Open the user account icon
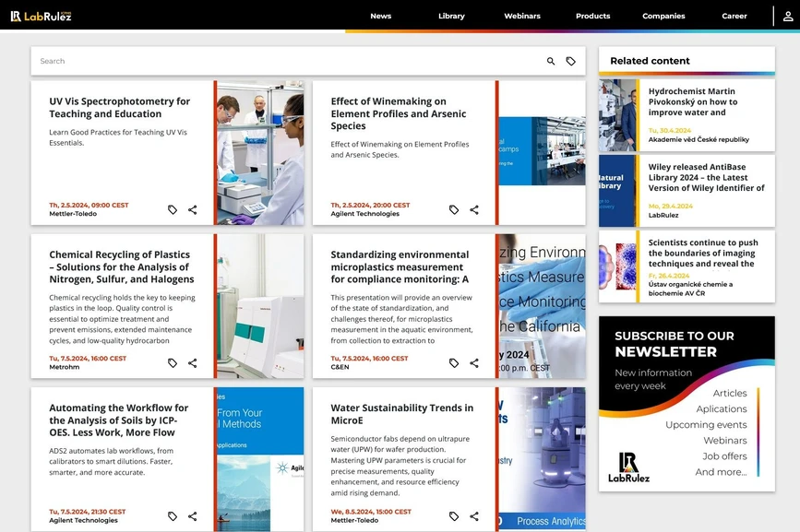 coord(788,17)
